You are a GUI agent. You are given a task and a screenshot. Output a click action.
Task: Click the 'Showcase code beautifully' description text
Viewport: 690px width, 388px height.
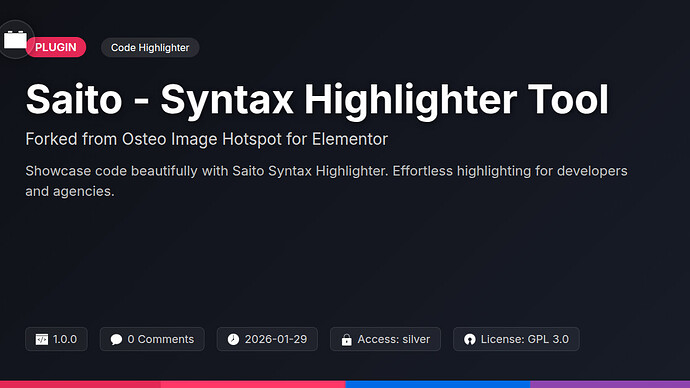click(x=326, y=181)
